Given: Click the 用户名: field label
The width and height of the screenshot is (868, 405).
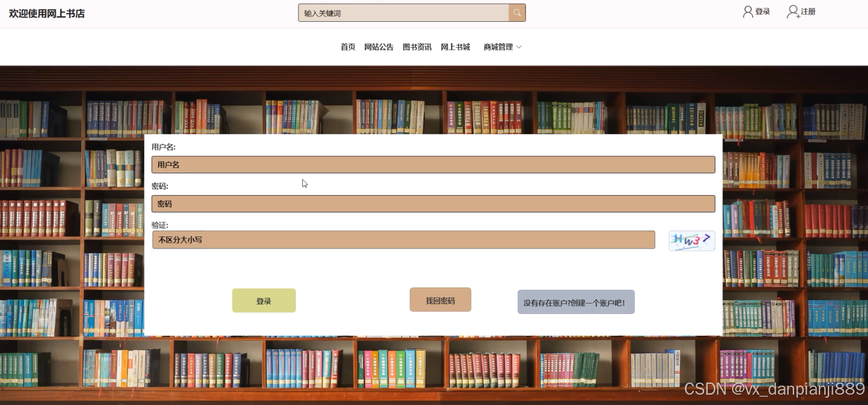Looking at the screenshot, I should (164, 147).
